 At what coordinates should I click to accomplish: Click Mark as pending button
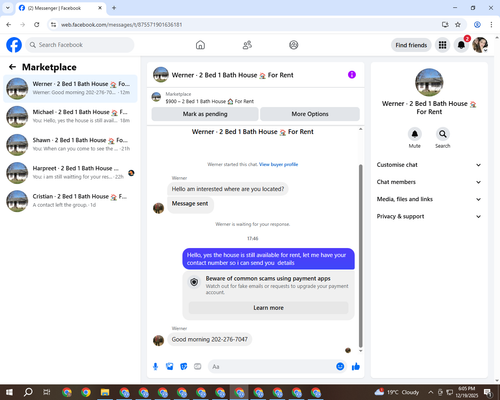point(205,114)
